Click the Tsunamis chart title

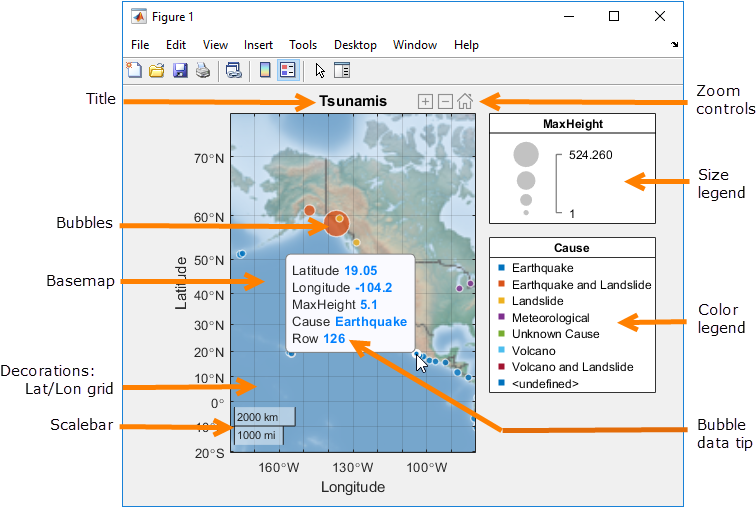click(x=352, y=102)
